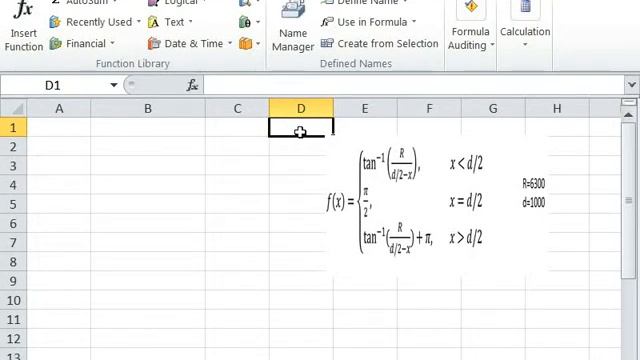Open the Name Box dropdown arrow
This screenshot has width=640, height=360.
pos(113,85)
